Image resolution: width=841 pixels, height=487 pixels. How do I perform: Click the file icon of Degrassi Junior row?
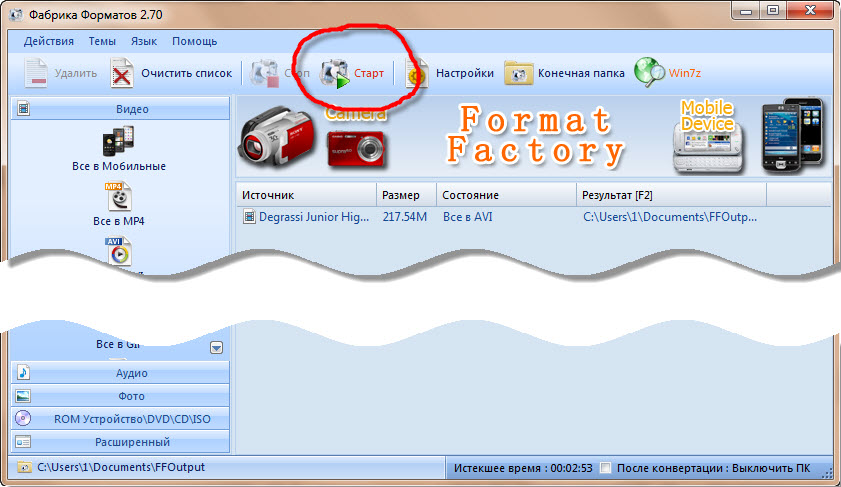(249, 217)
